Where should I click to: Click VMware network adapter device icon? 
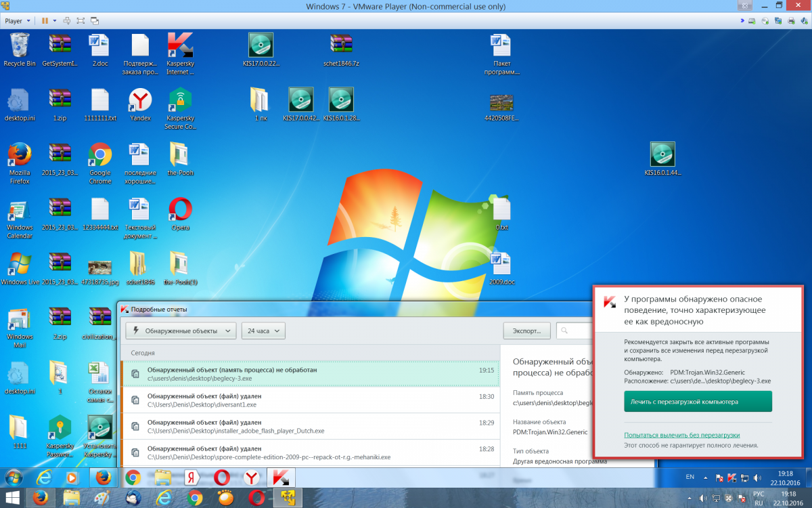click(778, 21)
